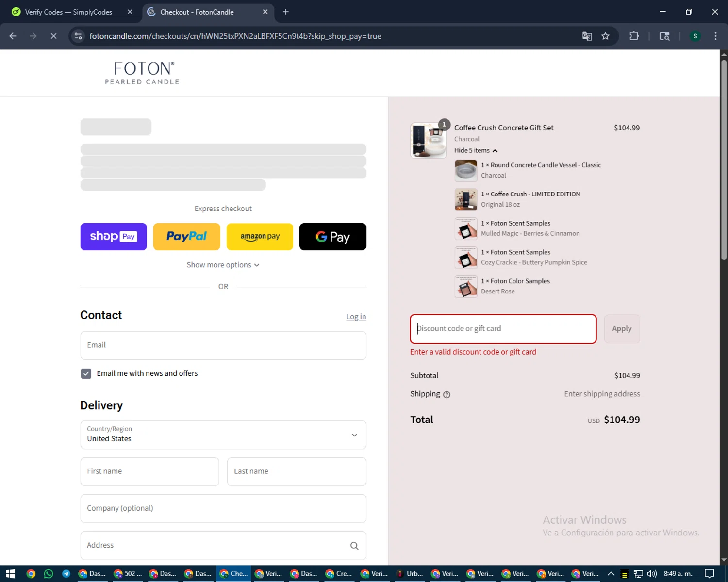Bookmark this page with the star
The width and height of the screenshot is (728, 582).
point(605,36)
